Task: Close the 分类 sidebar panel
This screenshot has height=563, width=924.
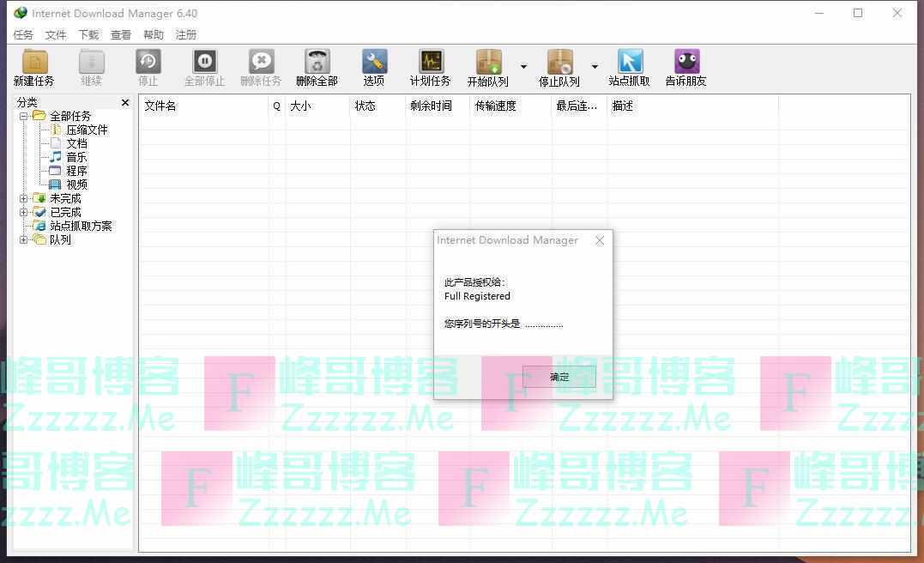Action: pyautogui.click(x=125, y=102)
